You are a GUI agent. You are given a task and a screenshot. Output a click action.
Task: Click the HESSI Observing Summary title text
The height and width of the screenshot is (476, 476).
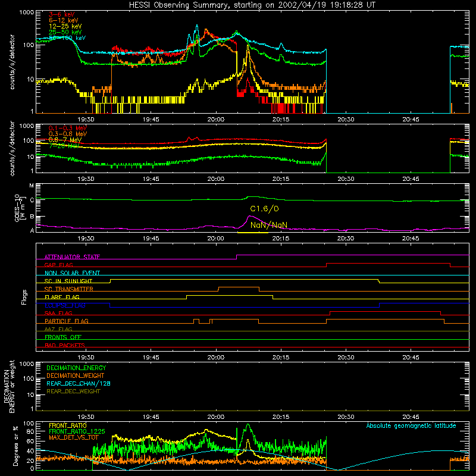coord(252,5)
